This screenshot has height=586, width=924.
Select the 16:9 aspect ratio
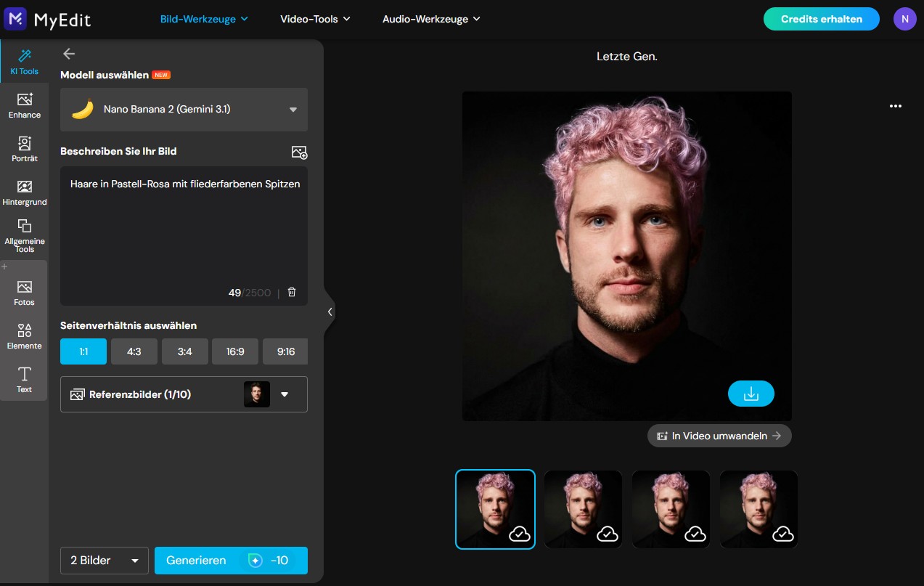coord(234,351)
